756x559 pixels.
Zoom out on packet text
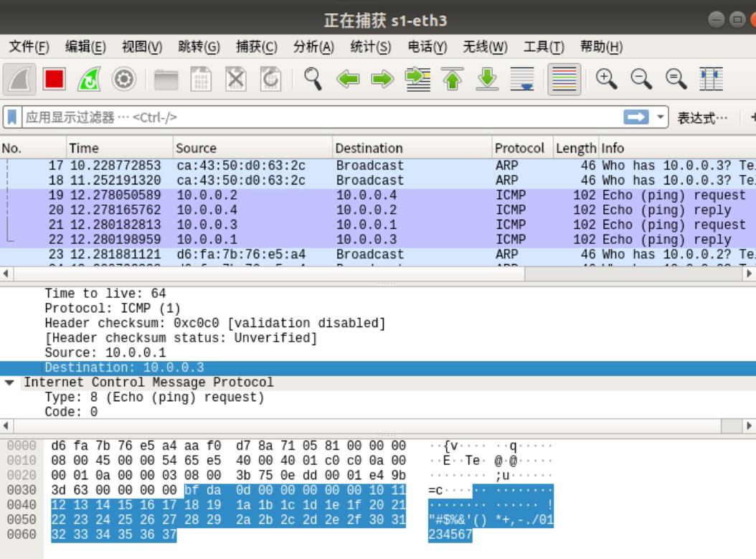pos(641,79)
